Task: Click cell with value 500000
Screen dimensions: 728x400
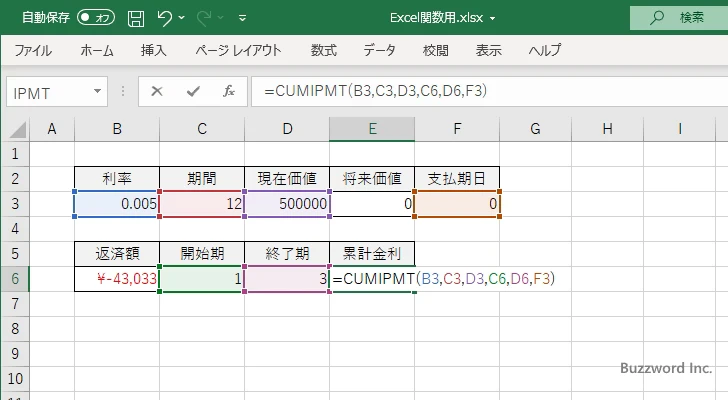Action: coord(287,204)
